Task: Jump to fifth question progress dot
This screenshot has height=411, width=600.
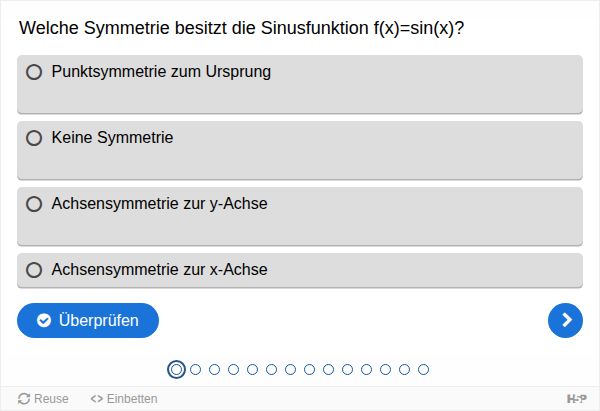Action: click(253, 369)
